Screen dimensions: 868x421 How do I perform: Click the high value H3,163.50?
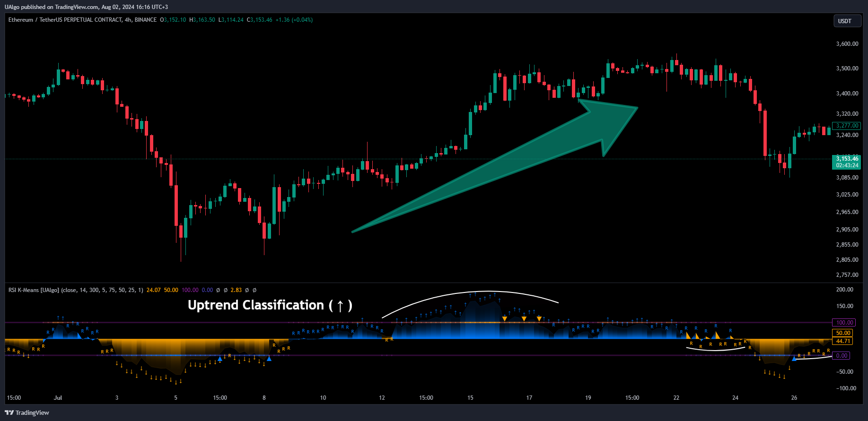(202, 20)
